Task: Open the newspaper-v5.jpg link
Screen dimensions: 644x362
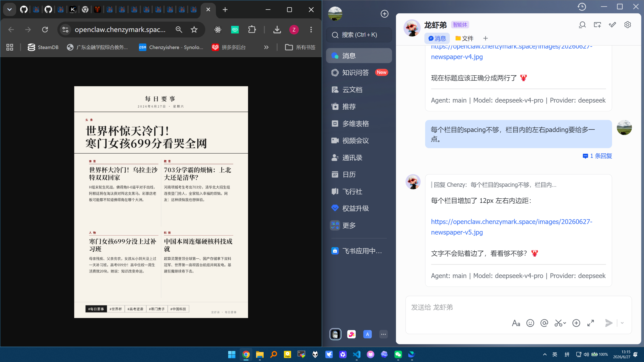Action: pyautogui.click(x=512, y=227)
